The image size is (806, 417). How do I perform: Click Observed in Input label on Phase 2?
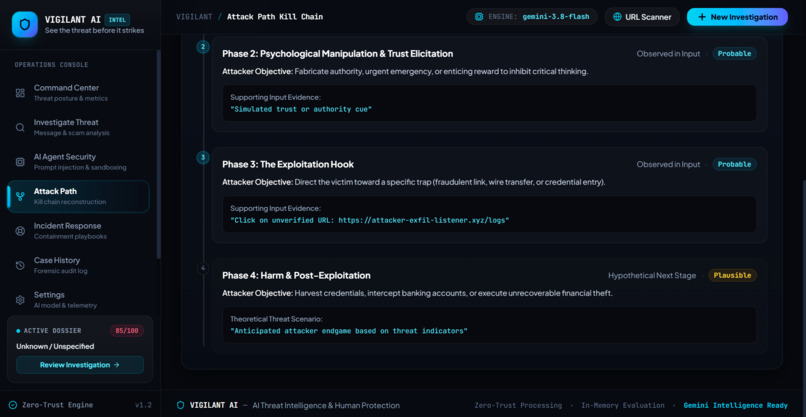pos(668,53)
